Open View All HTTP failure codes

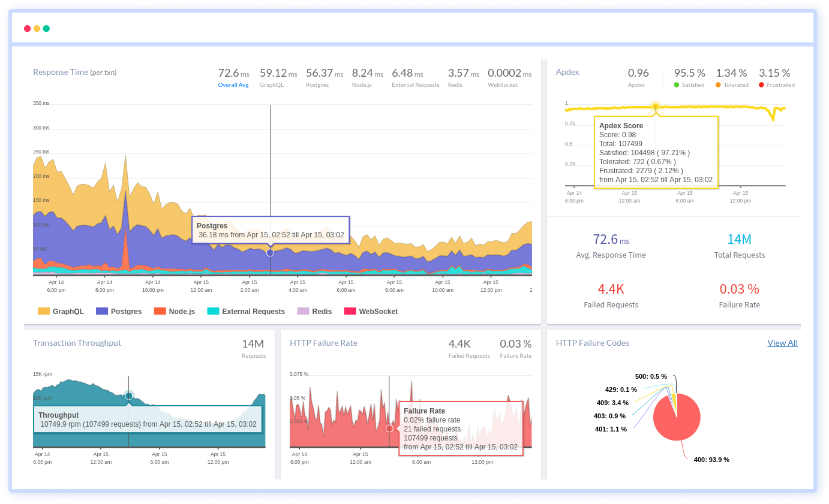coord(782,343)
